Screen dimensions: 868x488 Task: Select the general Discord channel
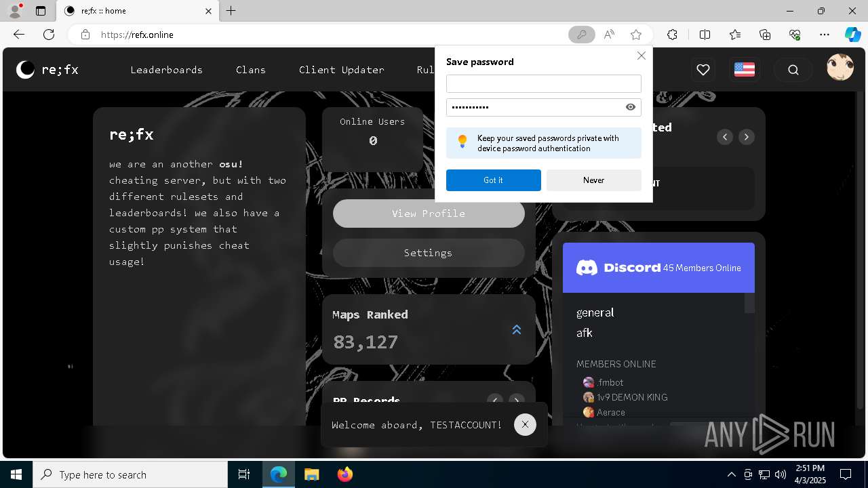coord(595,312)
